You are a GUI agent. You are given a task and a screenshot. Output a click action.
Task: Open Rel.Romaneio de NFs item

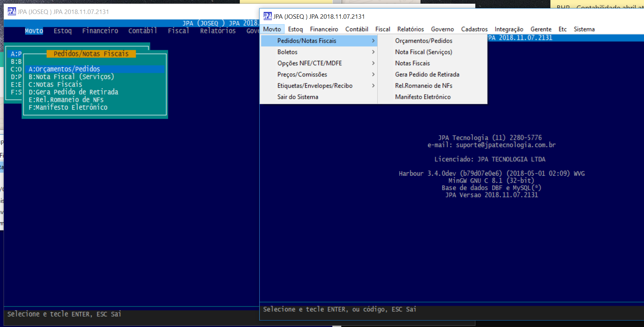pos(424,85)
